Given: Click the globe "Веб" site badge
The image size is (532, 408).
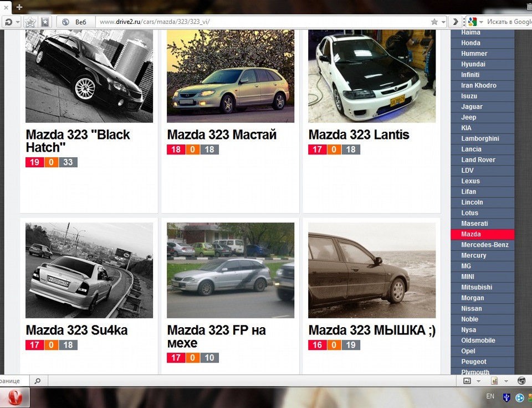Looking at the screenshot, I should tap(75, 22).
